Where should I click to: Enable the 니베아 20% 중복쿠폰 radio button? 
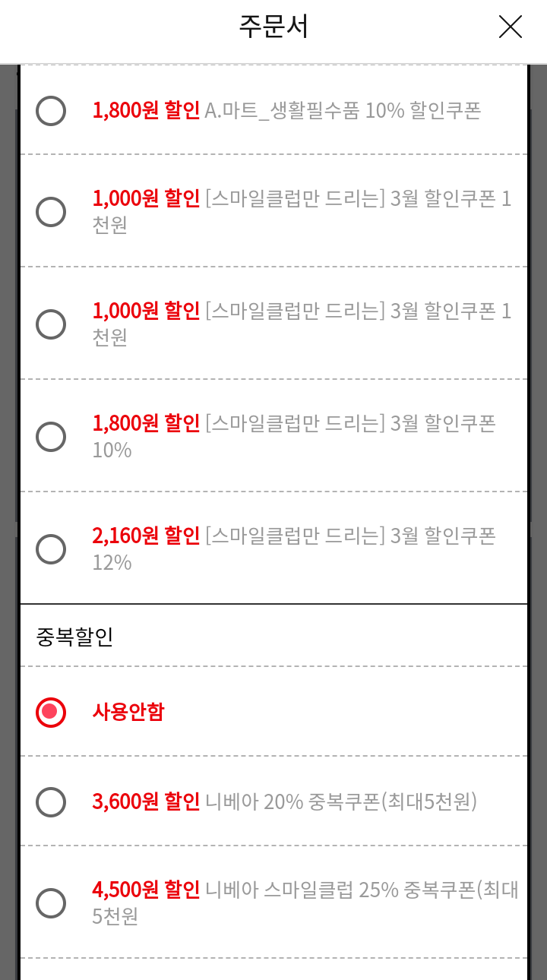tap(51, 801)
